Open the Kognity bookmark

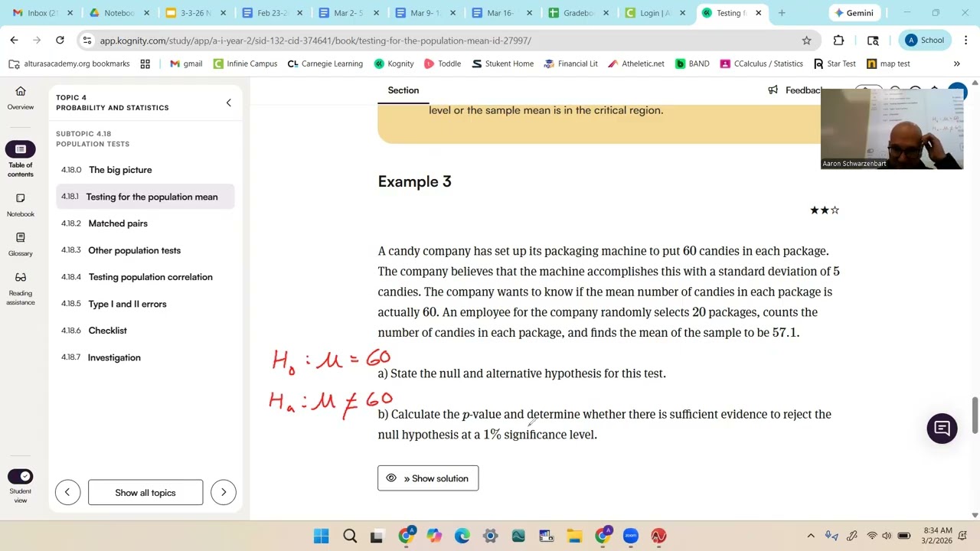[x=394, y=64]
